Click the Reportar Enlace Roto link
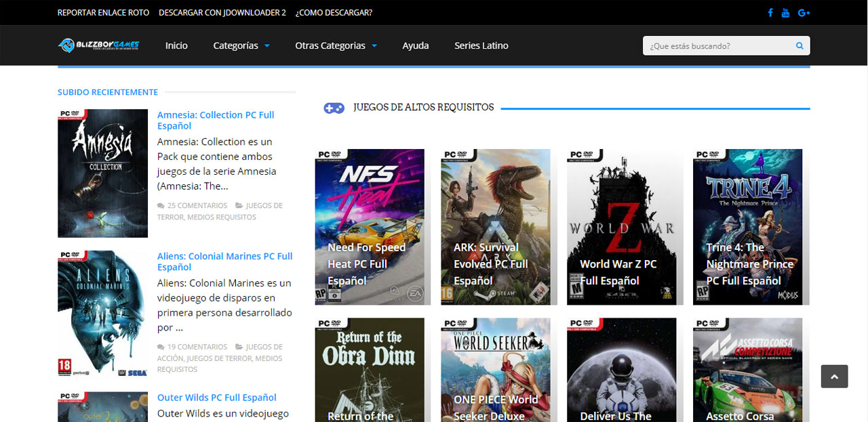 pyautogui.click(x=102, y=13)
